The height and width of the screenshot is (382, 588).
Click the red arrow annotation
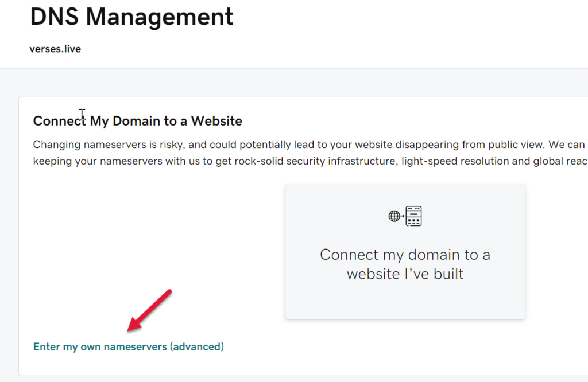(x=149, y=310)
